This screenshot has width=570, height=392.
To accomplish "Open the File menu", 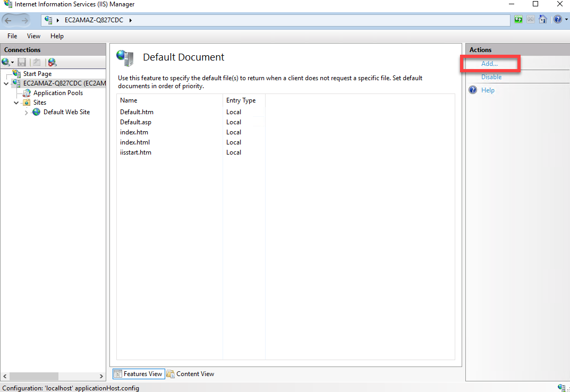I will click(12, 36).
